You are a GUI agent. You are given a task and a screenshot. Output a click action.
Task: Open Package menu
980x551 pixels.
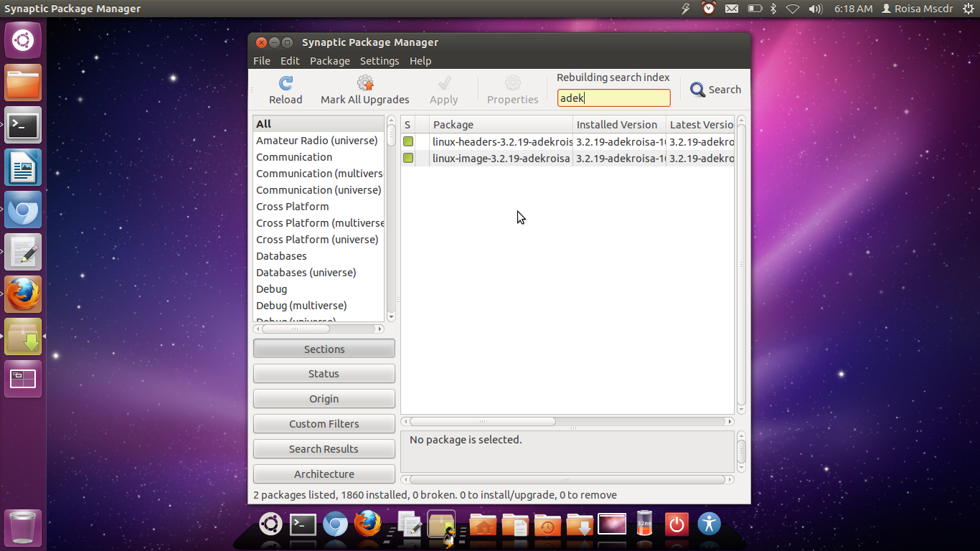(x=330, y=61)
